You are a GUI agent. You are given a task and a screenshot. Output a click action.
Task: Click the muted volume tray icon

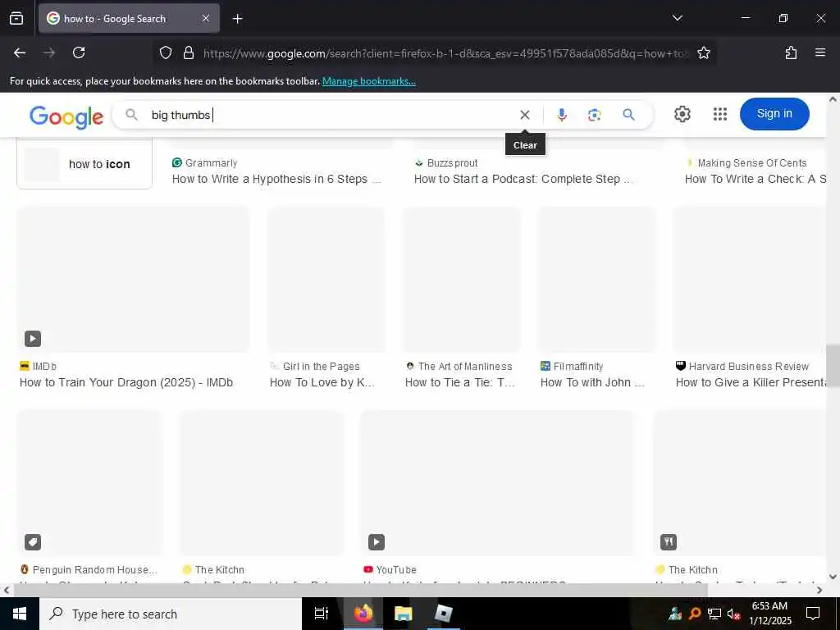[x=733, y=614]
